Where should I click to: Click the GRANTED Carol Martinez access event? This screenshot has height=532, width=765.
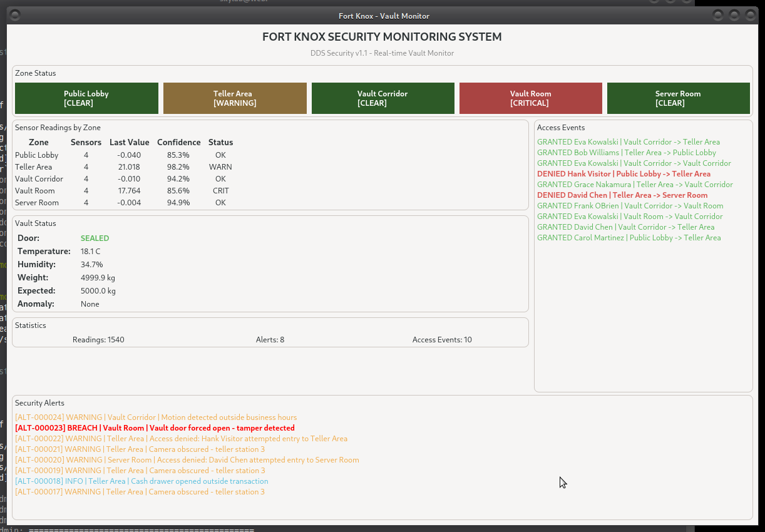pyautogui.click(x=629, y=237)
